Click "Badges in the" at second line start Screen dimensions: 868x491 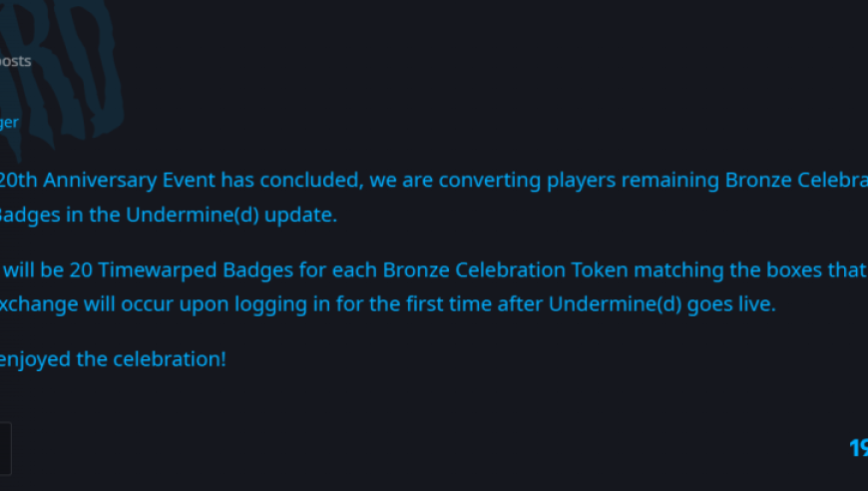point(60,215)
